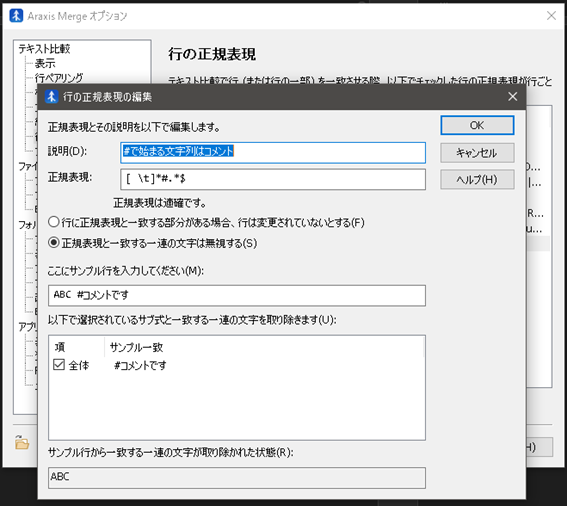Click the キャンセル button

(477, 153)
